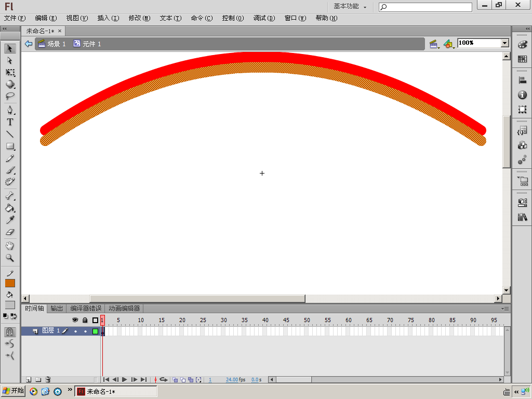The width and height of the screenshot is (532, 399).
Task: Select the Text tool
Action: click(10, 122)
